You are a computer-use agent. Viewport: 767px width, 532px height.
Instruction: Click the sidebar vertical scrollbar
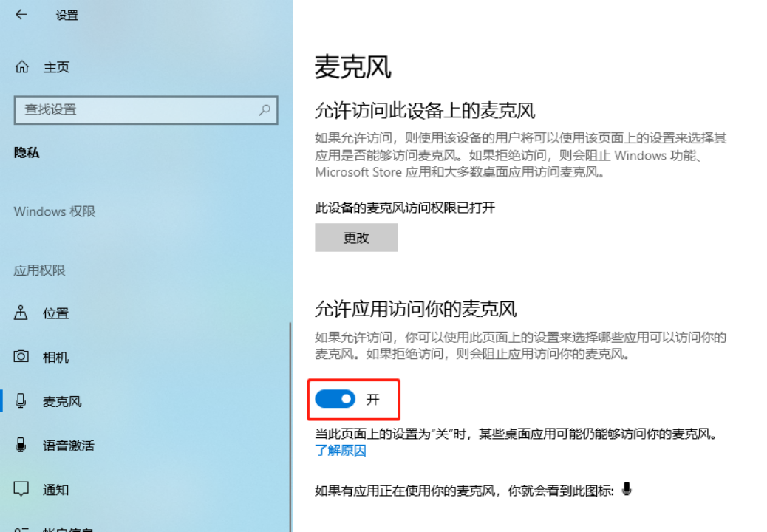coord(290,427)
